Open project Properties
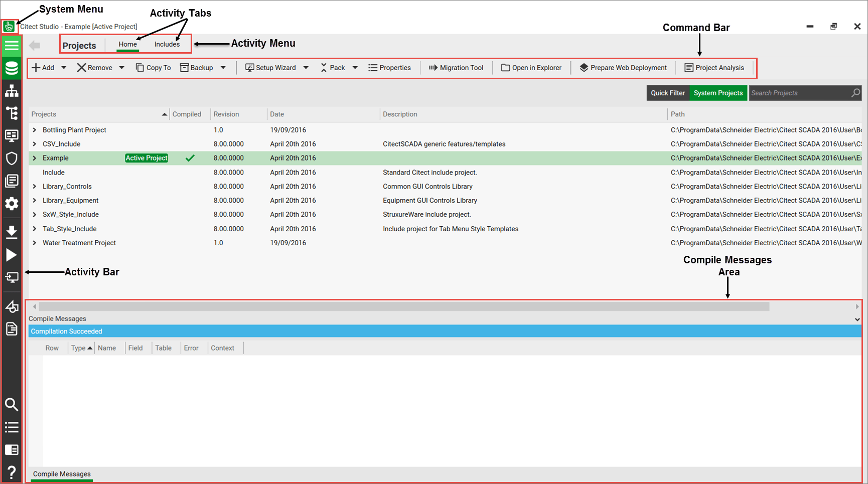868x484 pixels. pyautogui.click(x=390, y=68)
